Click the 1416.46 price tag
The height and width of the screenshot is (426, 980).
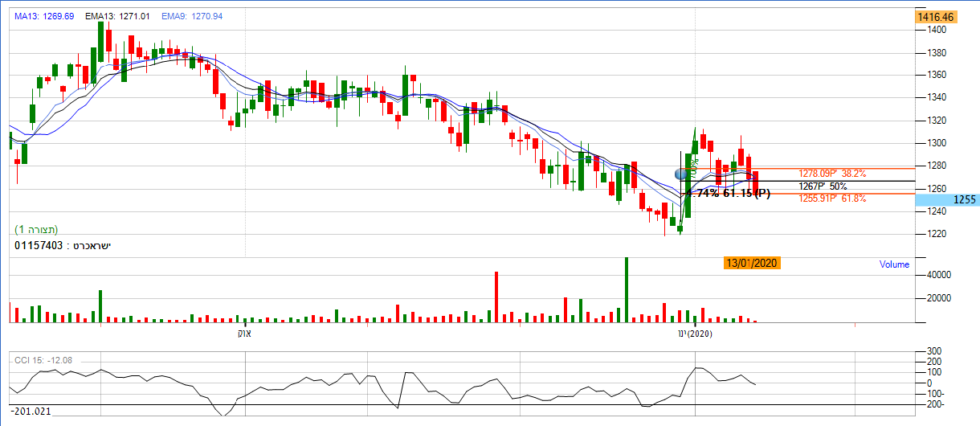[938, 16]
